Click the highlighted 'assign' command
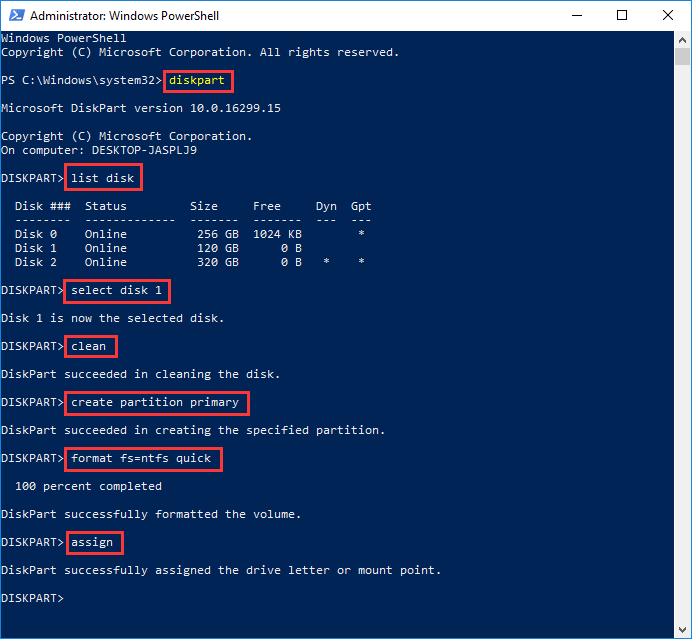 click(x=94, y=543)
